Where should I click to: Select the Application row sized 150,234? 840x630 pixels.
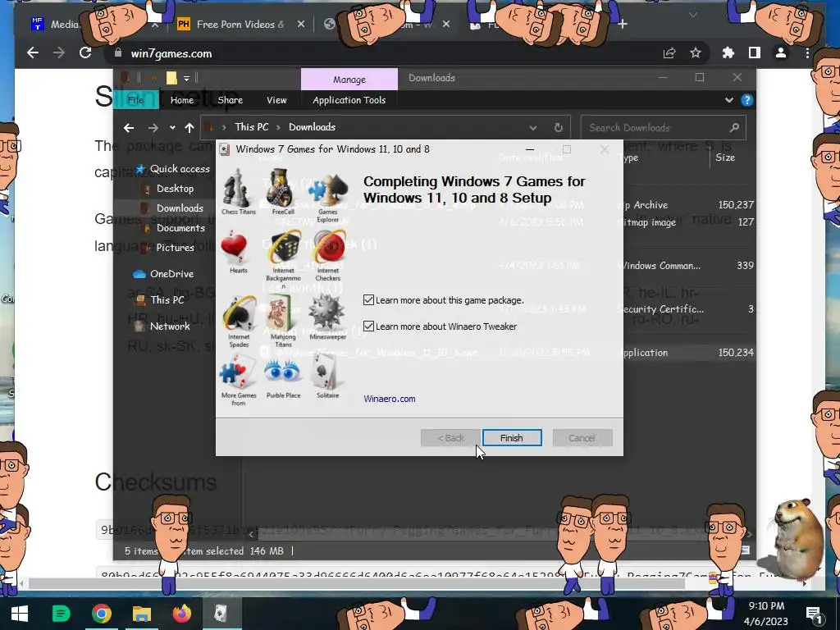[506, 353]
